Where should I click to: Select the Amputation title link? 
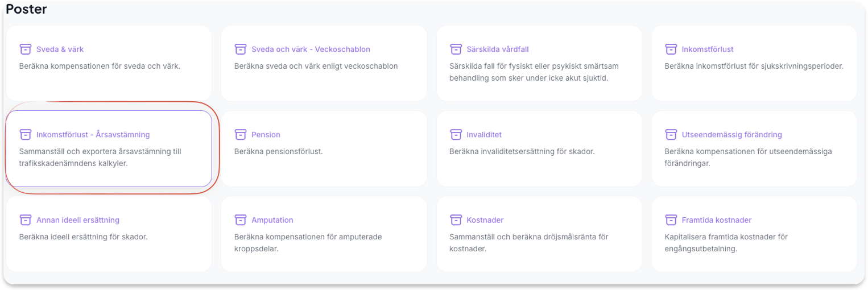click(x=272, y=220)
